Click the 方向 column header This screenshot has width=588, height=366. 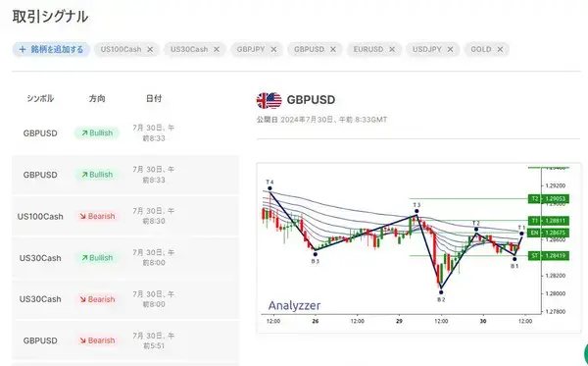pyautogui.click(x=97, y=99)
